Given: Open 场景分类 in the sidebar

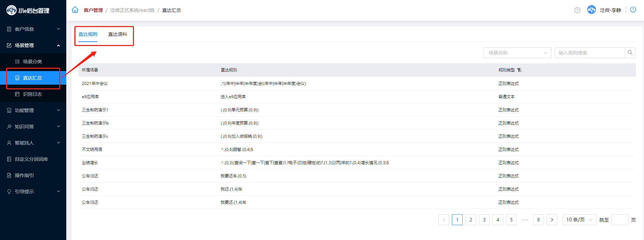Looking at the screenshot, I should tap(33, 62).
